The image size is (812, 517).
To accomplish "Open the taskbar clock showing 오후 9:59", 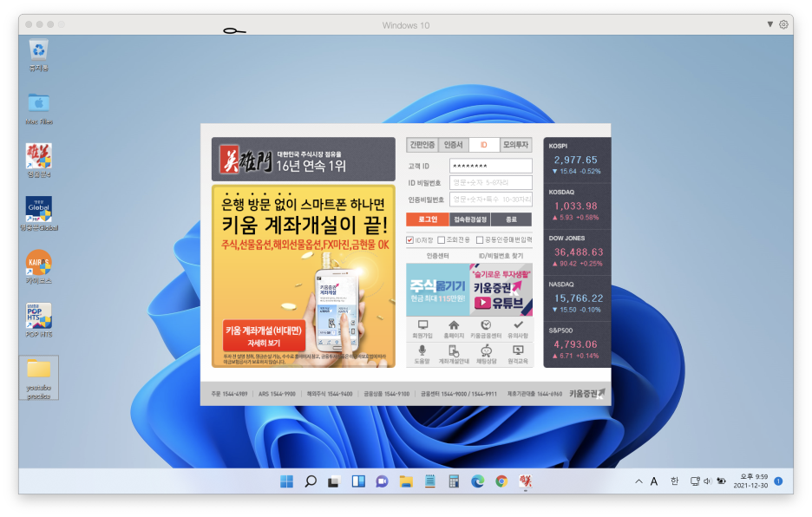I will 750,481.
